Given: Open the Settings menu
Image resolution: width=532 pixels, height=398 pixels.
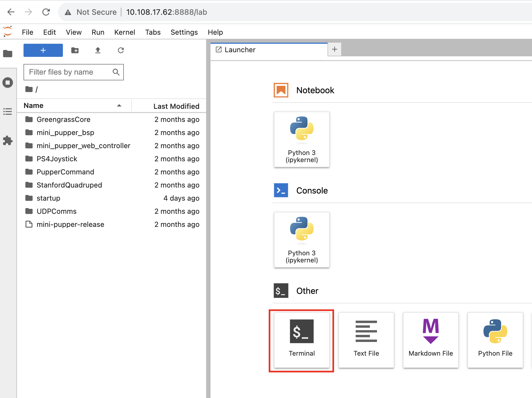Looking at the screenshot, I should [184, 32].
